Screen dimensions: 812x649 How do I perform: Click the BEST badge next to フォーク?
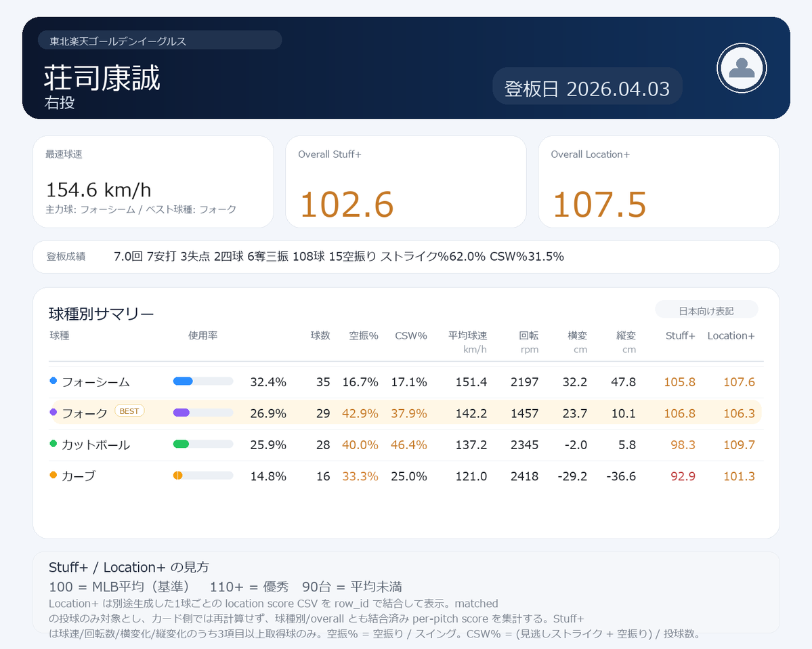pyautogui.click(x=129, y=411)
